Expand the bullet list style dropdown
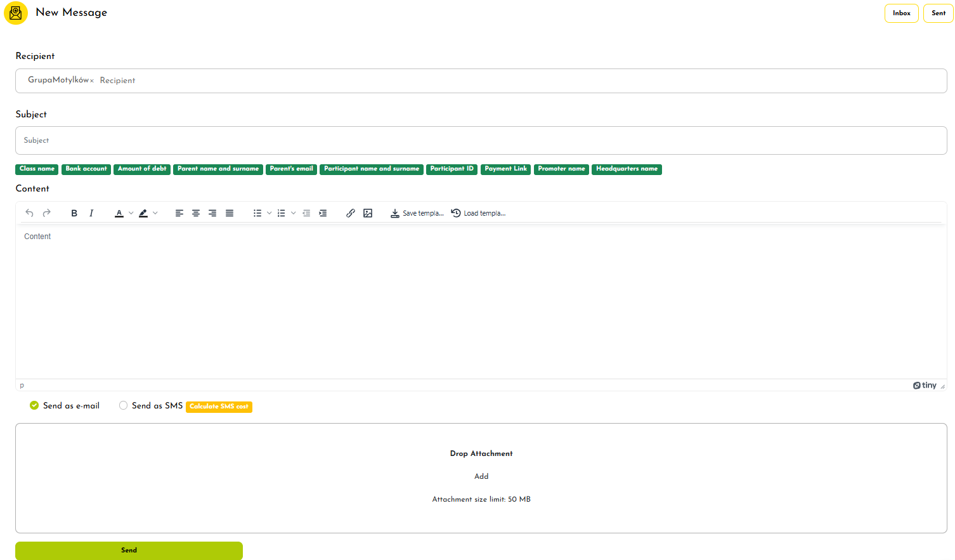Screen dimensions: 955x560 pos(270,213)
